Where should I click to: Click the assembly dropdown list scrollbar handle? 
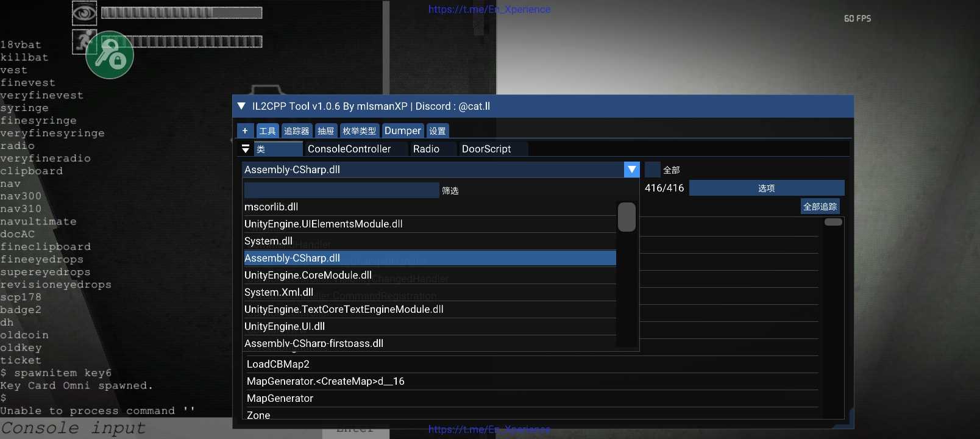pos(627,217)
